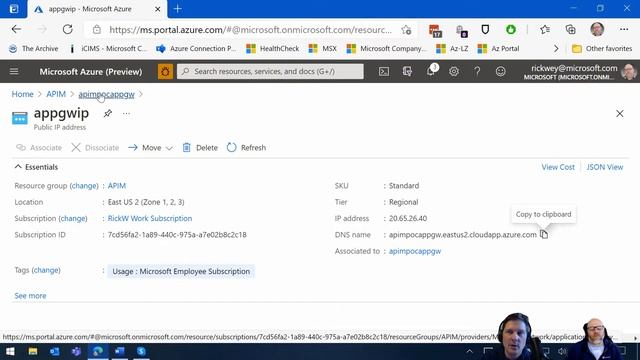Select the IP address value 20.65.26.40
The width and height of the screenshot is (640, 360).
408,218
